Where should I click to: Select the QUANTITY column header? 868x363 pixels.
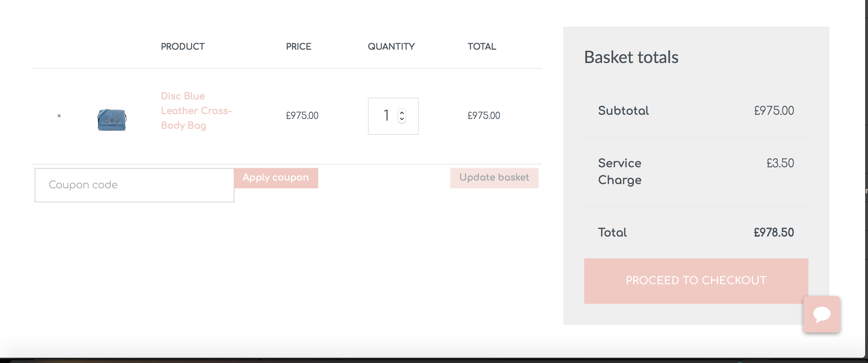click(x=391, y=47)
